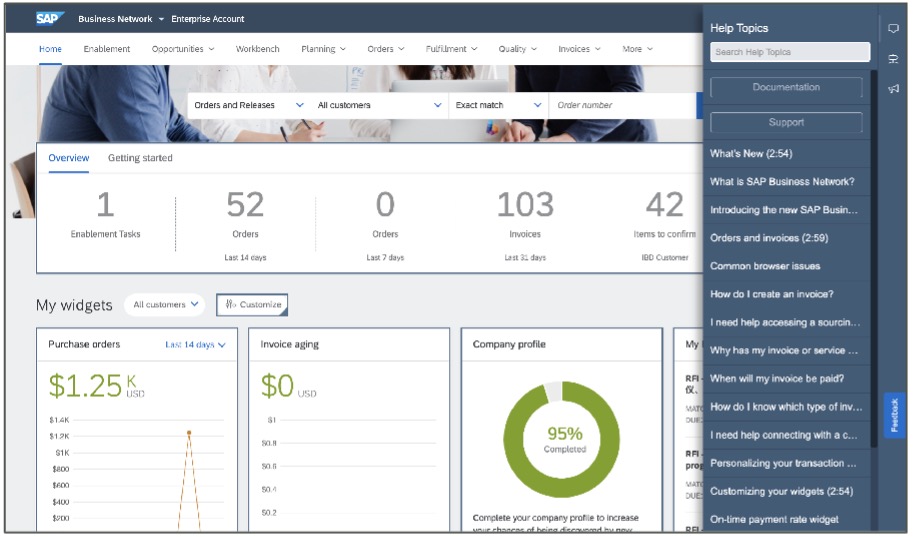
Task: Open the My widgets All customers filter
Action: [165, 305]
